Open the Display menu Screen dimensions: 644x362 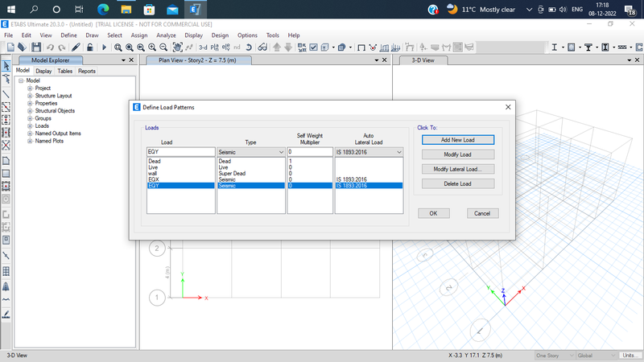tap(193, 35)
